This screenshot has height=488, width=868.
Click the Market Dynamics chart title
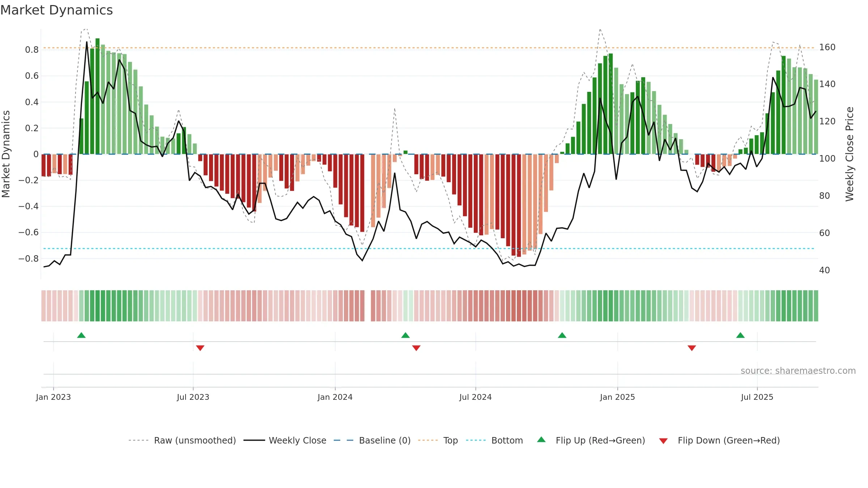click(x=56, y=10)
